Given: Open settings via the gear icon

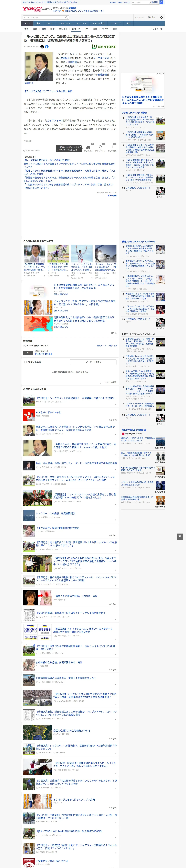Looking at the screenshot, I should pos(161,18).
